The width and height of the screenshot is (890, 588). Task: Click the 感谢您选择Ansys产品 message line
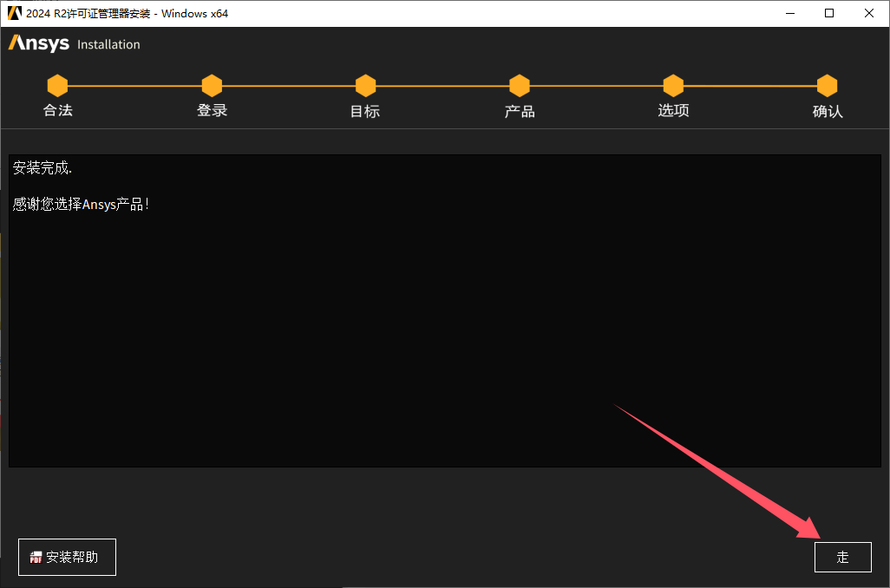(x=82, y=205)
